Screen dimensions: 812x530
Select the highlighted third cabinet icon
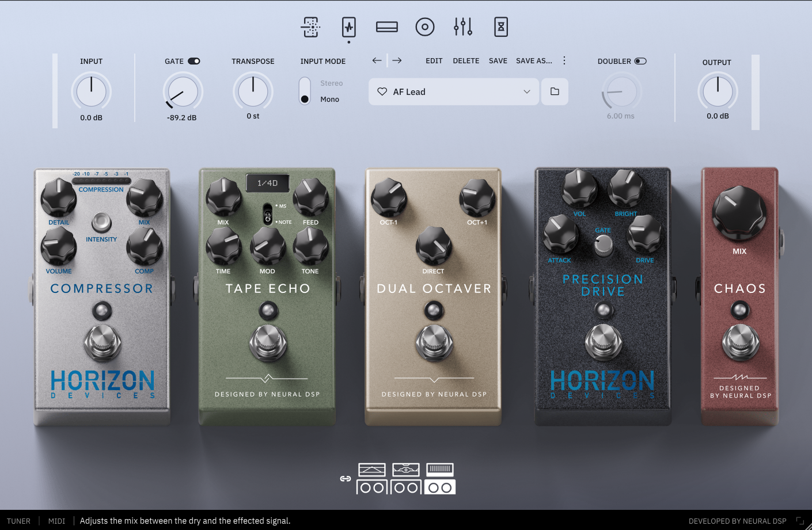440,487
